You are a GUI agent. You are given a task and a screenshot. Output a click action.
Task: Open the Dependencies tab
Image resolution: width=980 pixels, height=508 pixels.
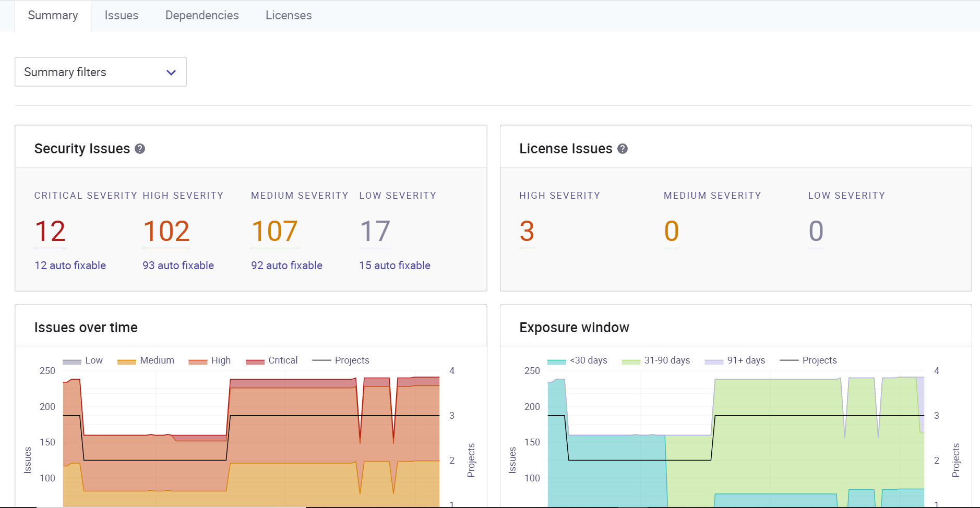[202, 15]
